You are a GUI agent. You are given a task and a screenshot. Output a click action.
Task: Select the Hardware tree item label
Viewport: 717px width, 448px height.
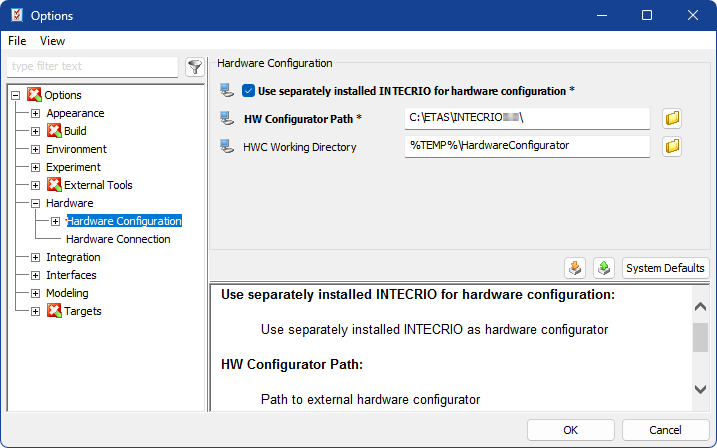70,203
